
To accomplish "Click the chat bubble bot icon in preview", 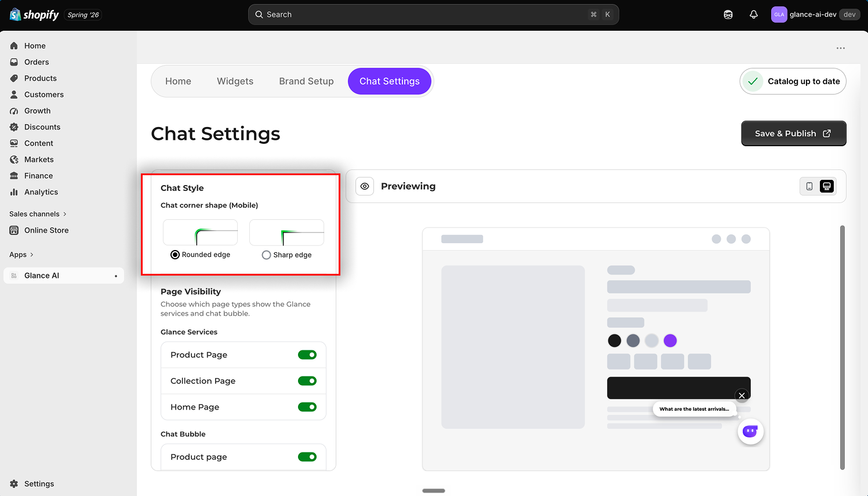I will (x=750, y=432).
